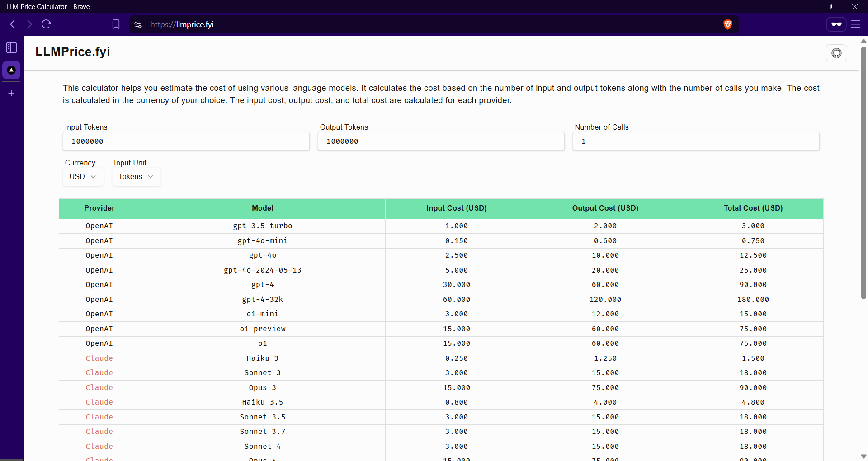Click the page vertical scrollbar thumb
This screenshot has width=868, height=461.
point(863,172)
